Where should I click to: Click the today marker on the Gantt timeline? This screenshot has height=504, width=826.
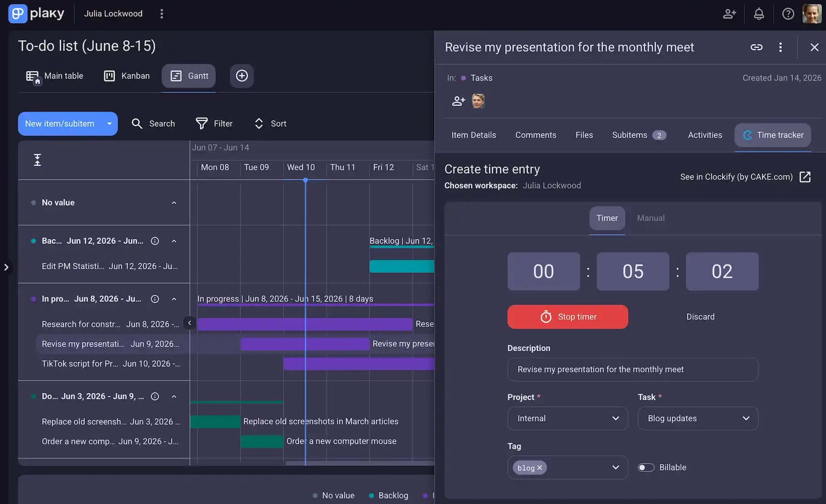[x=305, y=180]
